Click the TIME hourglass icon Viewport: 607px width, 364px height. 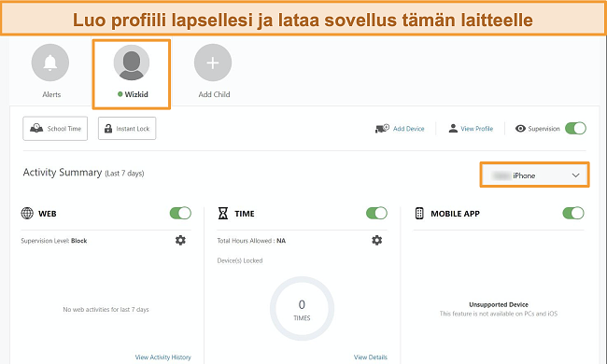click(x=223, y=213)
